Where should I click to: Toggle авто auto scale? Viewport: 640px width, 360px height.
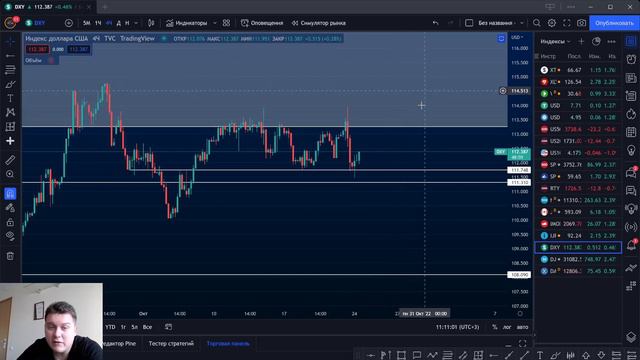click(x=522, y=327)
